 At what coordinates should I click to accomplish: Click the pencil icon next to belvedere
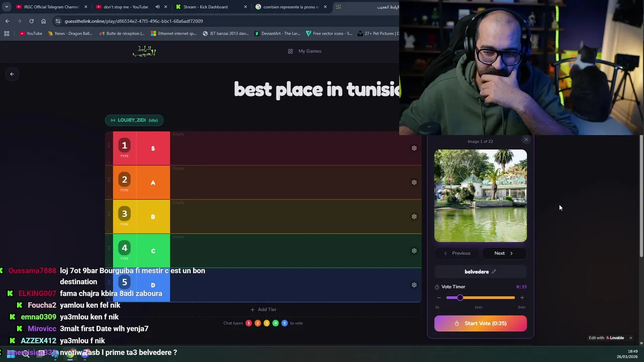(x=494, y=271)
